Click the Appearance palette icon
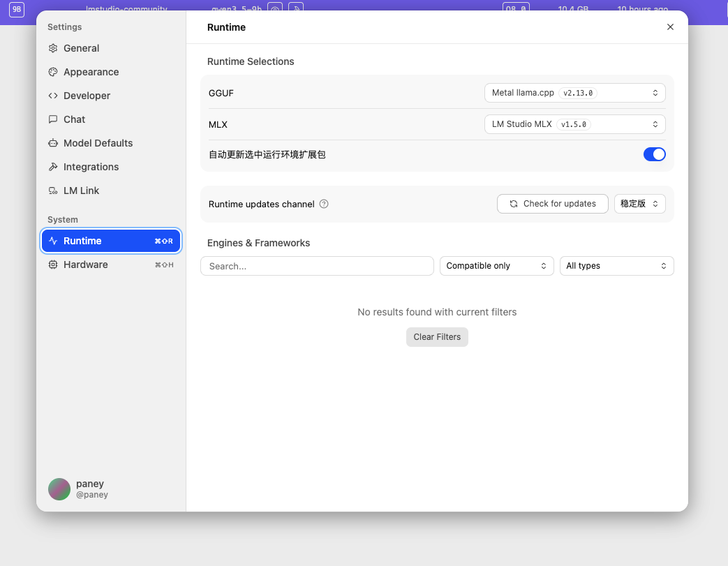Screen dimensions: 728x566 coord(53,72)
